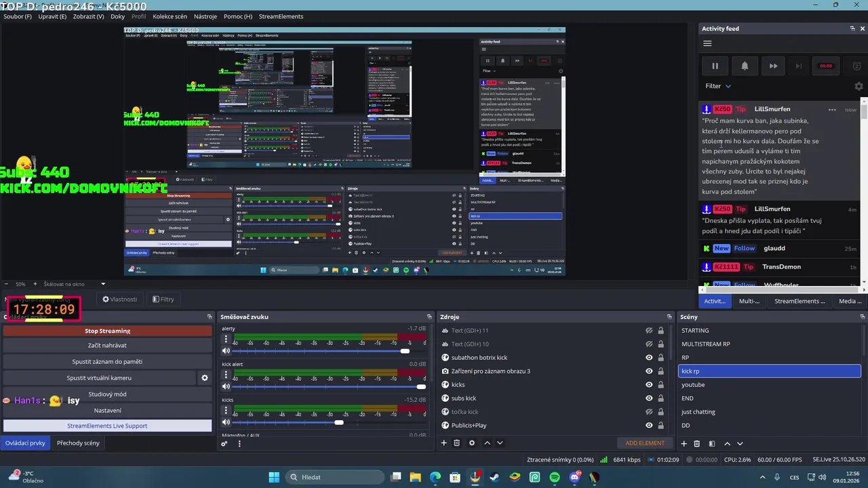The height and width of the screenshot is (488, 868).
Task: Select the just chatting scene
Action: pos(770,412)
